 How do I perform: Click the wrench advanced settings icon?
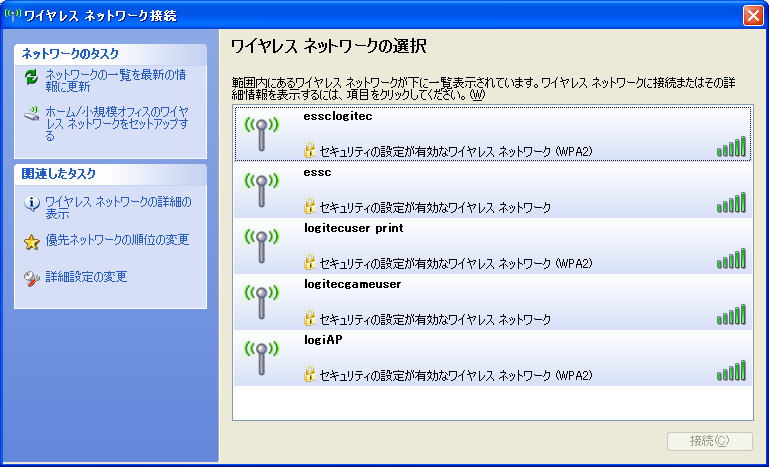31,279
